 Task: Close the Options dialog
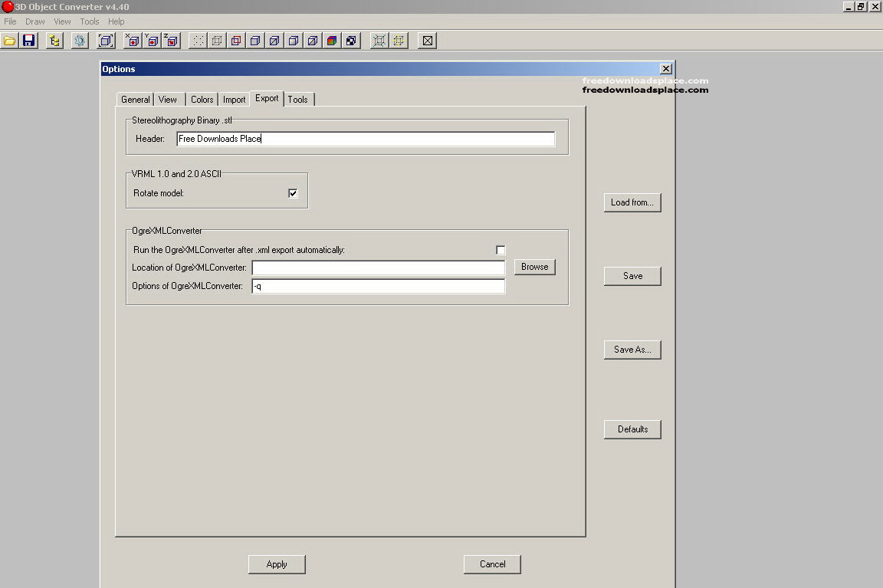coord(665,69)
